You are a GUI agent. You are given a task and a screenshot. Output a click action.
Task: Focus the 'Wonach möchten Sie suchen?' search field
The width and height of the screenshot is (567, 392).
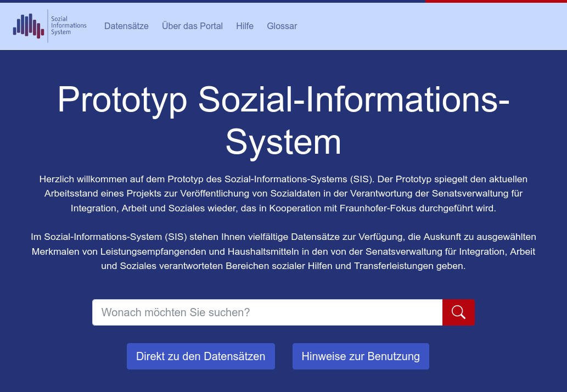[x=267, y=312]
